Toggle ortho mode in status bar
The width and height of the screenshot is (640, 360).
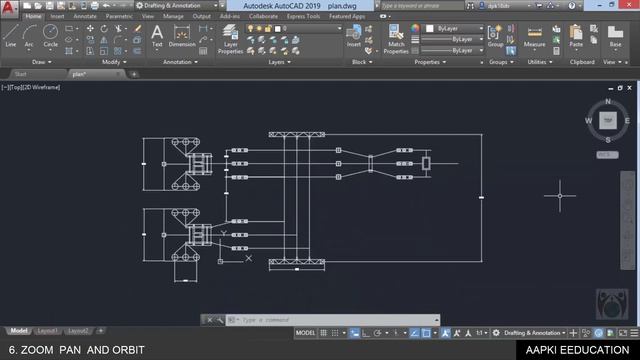click(366, 333)
